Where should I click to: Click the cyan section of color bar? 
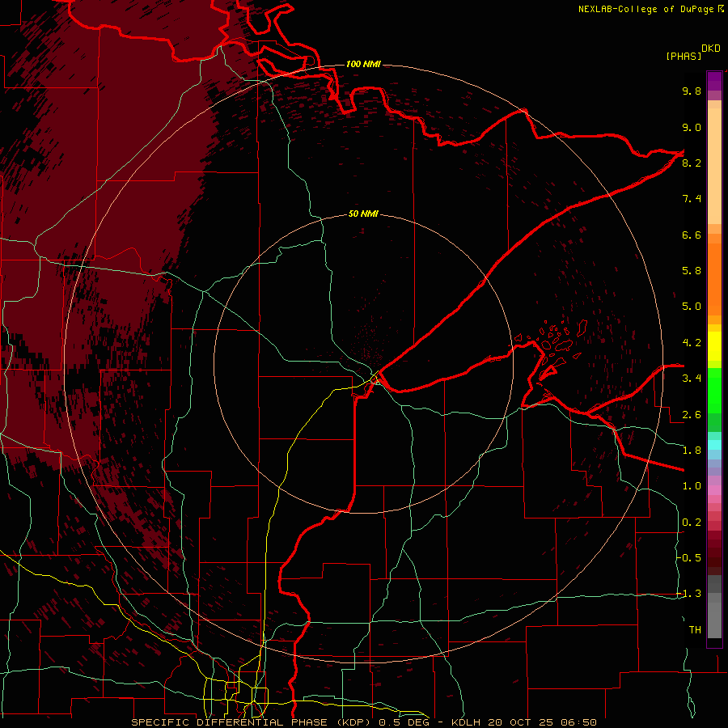(x=714, y=445)
